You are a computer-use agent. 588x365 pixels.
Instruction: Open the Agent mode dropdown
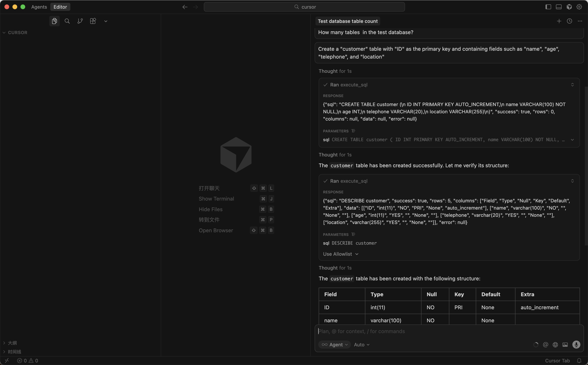coord(334,345)
